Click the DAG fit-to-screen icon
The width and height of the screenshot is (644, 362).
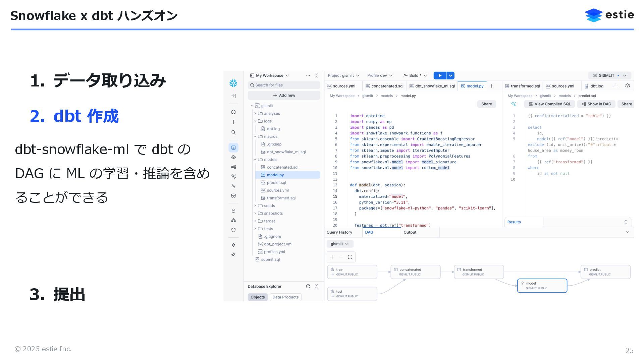click(x=350, y=257)
